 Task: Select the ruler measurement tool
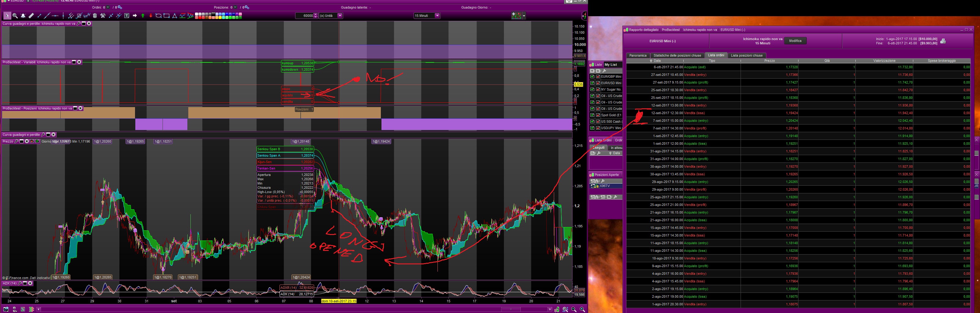pyautogui.click(x=31, y=16)
